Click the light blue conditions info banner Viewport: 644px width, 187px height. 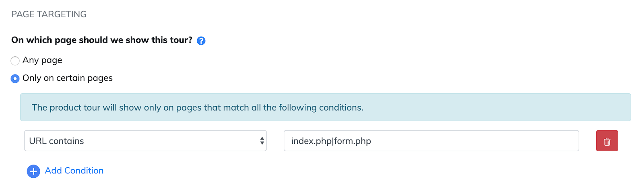[x=483, y=107]
